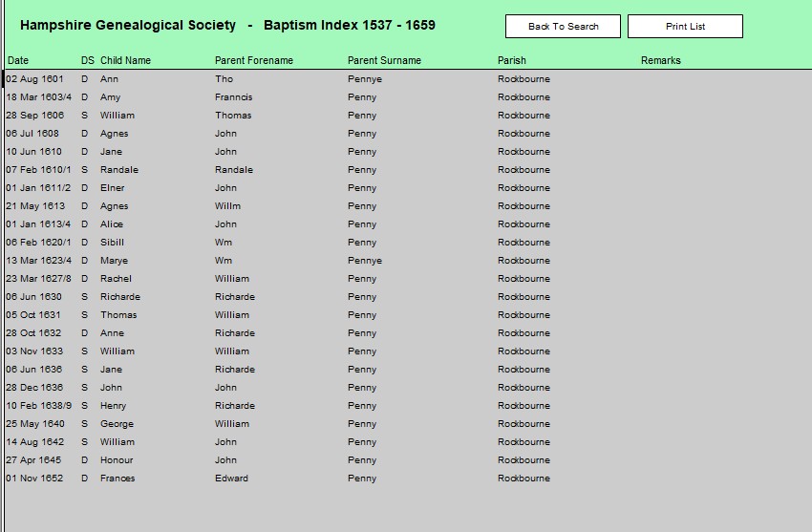
Task: Click the Parent Forename column header
Action: (254, 60)
